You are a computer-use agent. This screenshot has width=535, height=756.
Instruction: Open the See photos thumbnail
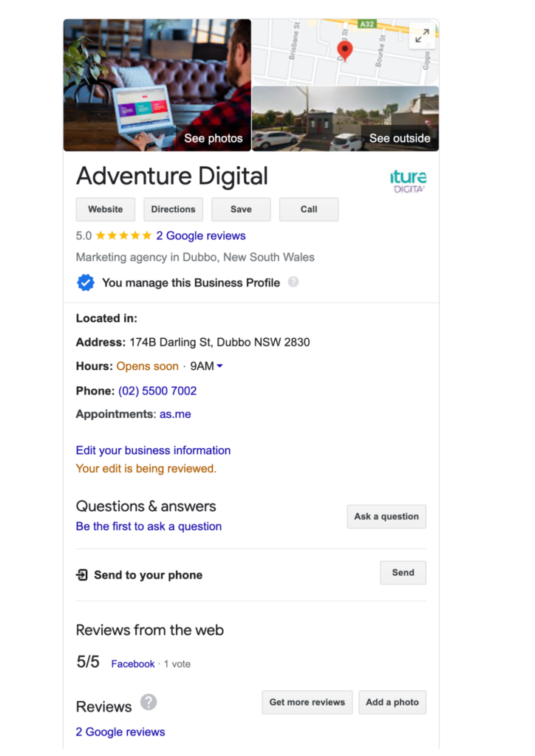click(x=157, y=86)
